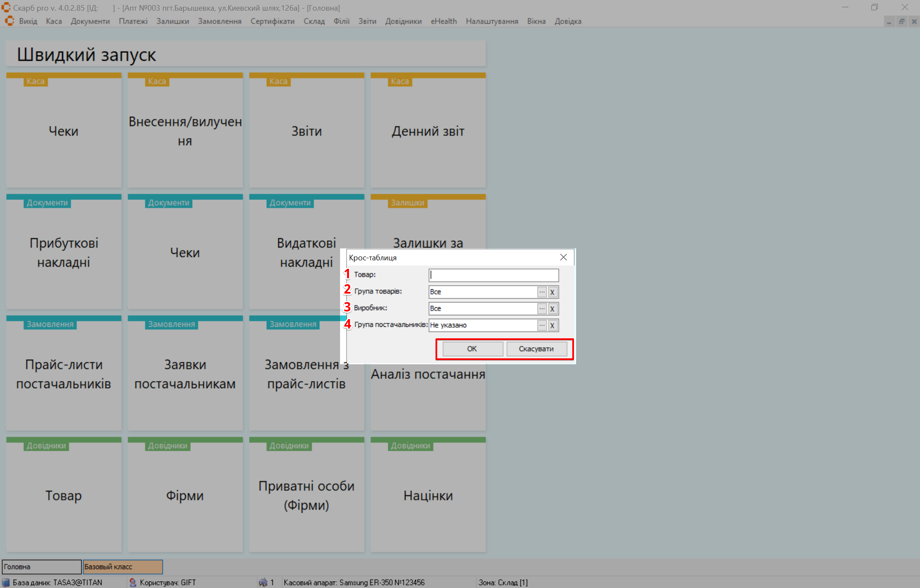Click the Група товарів combo field

[x=482, y=292]
